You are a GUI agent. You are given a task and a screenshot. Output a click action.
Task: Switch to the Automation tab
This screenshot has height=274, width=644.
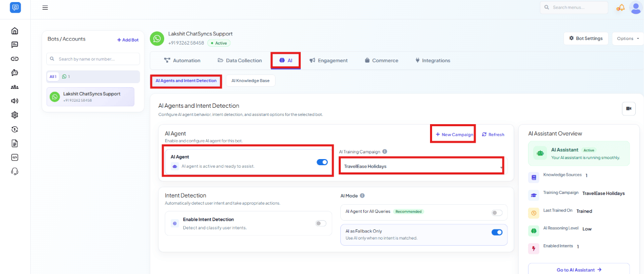(182, 61)
